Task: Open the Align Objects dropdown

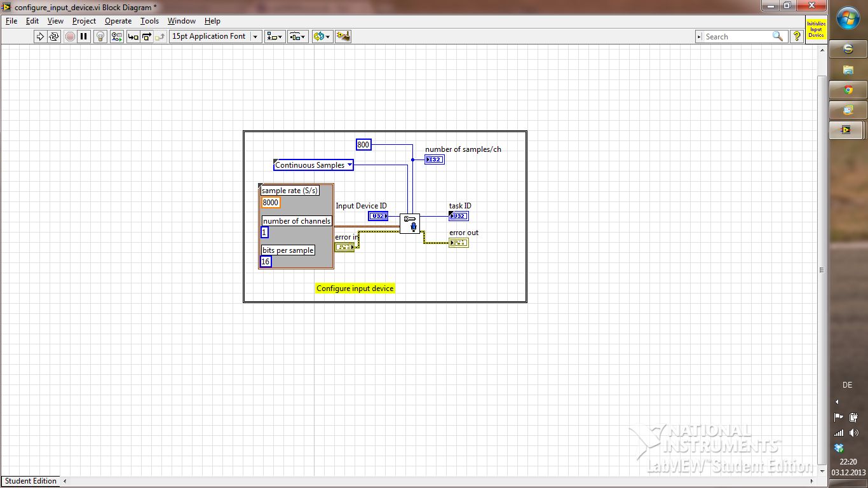Action: pyautogui.click(x=275, y=37)
